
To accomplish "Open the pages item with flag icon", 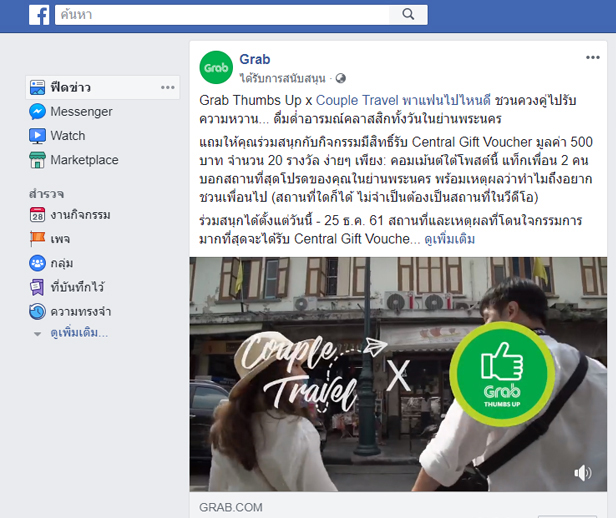I will pyautogui.click(x=50, y=239).
